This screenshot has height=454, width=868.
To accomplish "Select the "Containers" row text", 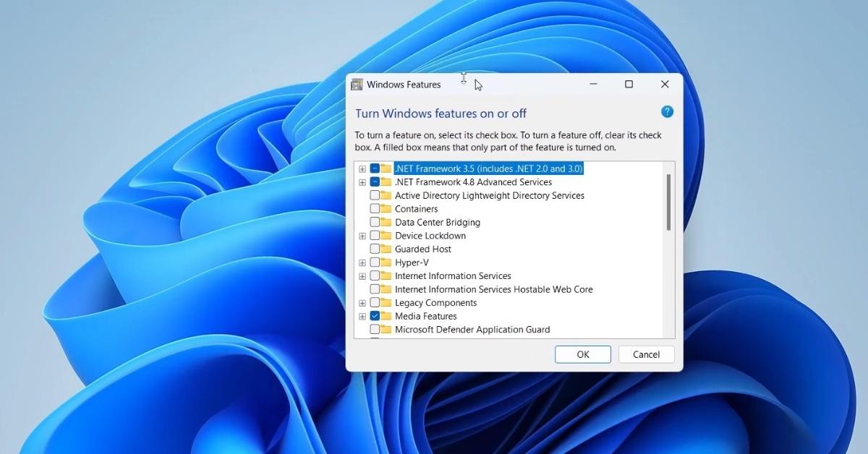I will [x=417, y=209].
